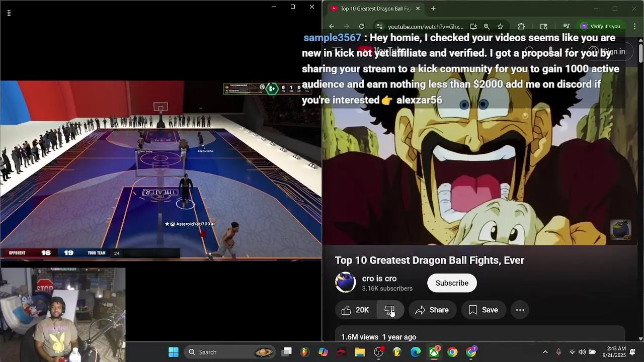Viewport: 644px width, 362px height.
Task: Click the channel watermark on the video
Action: point(620,230)
